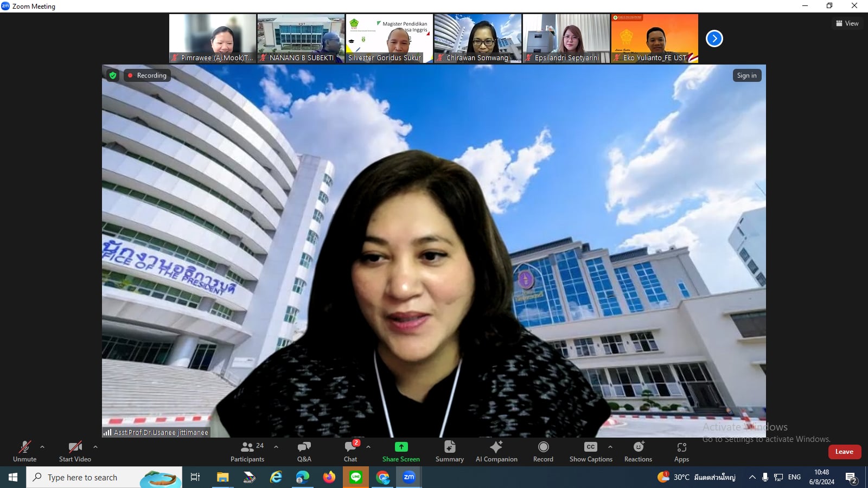Select Chirawan Somwang's video thumbnail
This screenshot has height=488, width=868.
tap(477, 38)
